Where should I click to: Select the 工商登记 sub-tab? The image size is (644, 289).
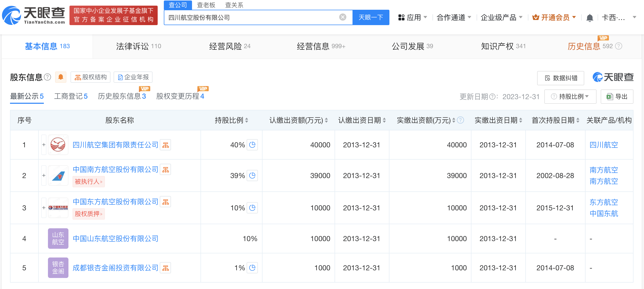71,96
